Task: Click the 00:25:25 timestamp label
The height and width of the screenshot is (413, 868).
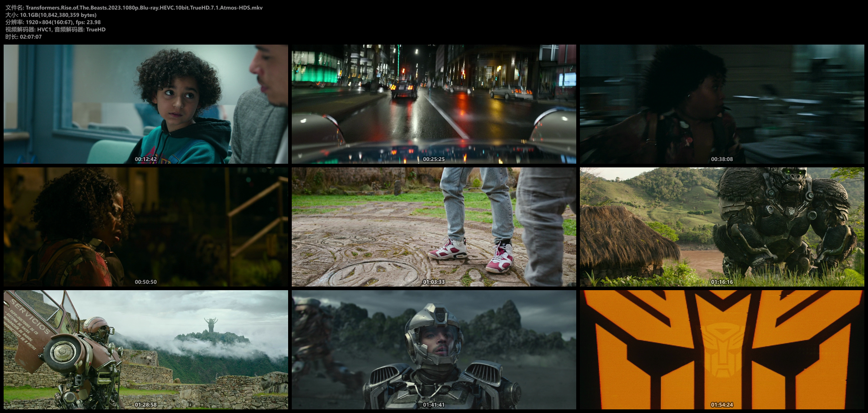Action: coord(434,159)
